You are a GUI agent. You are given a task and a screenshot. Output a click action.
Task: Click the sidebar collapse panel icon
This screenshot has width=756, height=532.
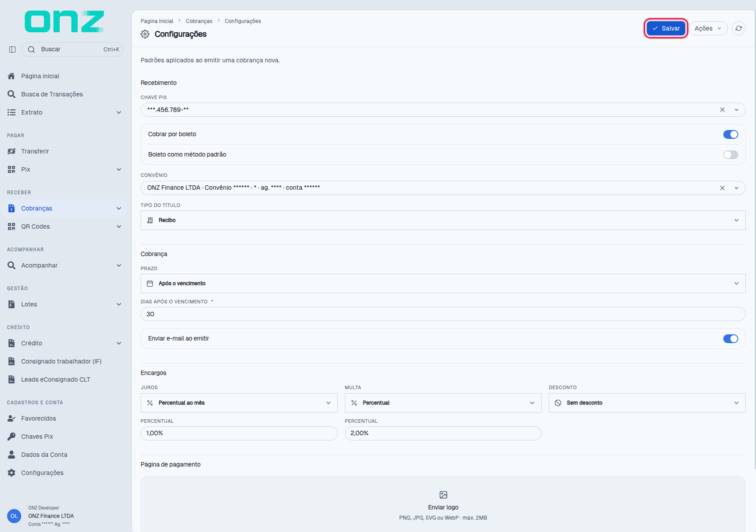[12, 50]
